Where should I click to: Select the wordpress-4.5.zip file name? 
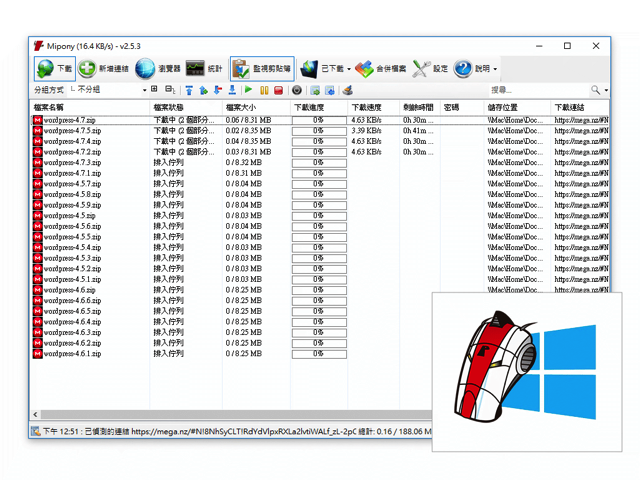pyautogui.click(x=69, y=216)
